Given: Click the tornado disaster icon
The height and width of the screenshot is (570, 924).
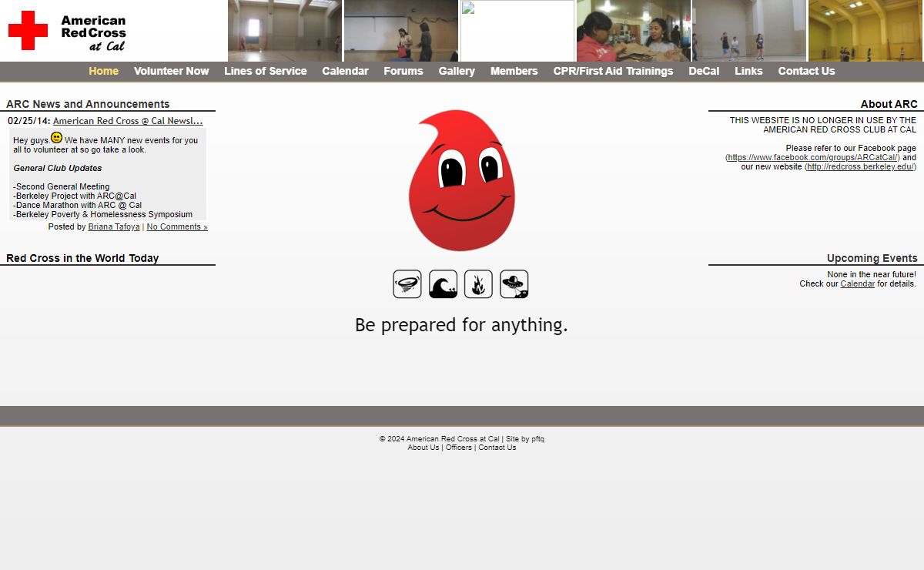Looking at the screenshot, I should click(407, 284).
